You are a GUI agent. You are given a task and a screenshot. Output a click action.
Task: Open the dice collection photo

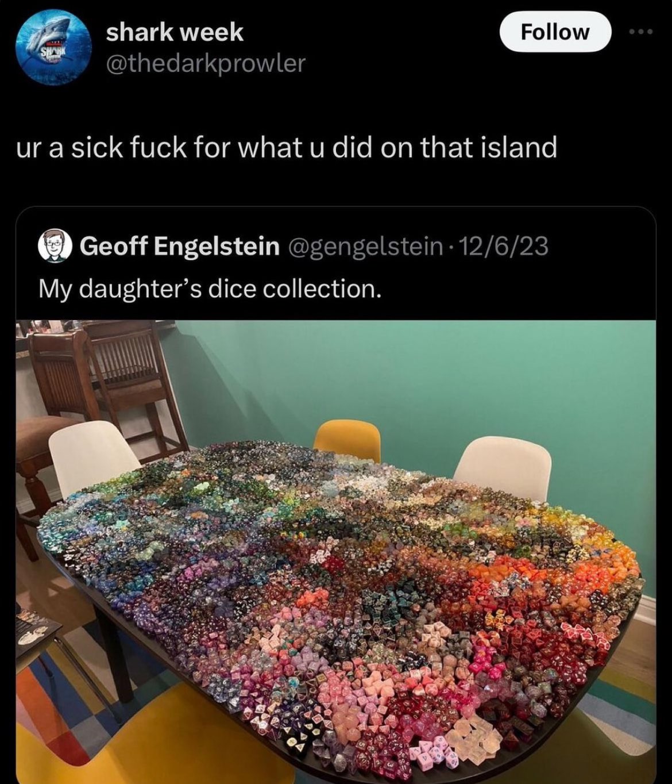[336, 552]
